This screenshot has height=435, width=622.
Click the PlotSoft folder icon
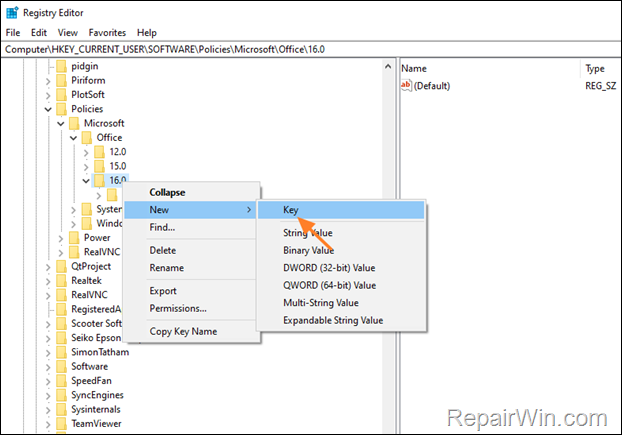point(61,95)
